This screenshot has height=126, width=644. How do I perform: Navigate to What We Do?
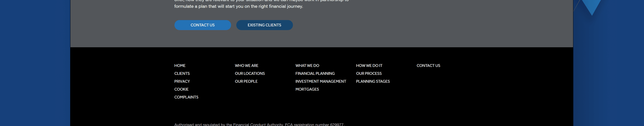307,66
